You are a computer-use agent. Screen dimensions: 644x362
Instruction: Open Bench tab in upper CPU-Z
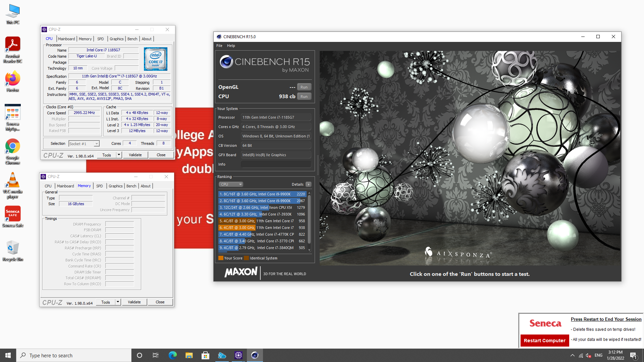[x=132, y=39]
